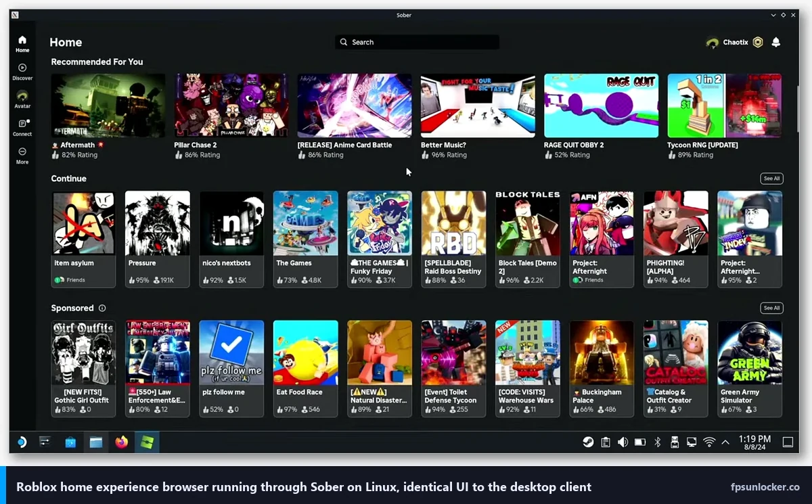The image size is (812, 504).
Task: Open the Better Music? thumbnail
Action: coord(478,106)
